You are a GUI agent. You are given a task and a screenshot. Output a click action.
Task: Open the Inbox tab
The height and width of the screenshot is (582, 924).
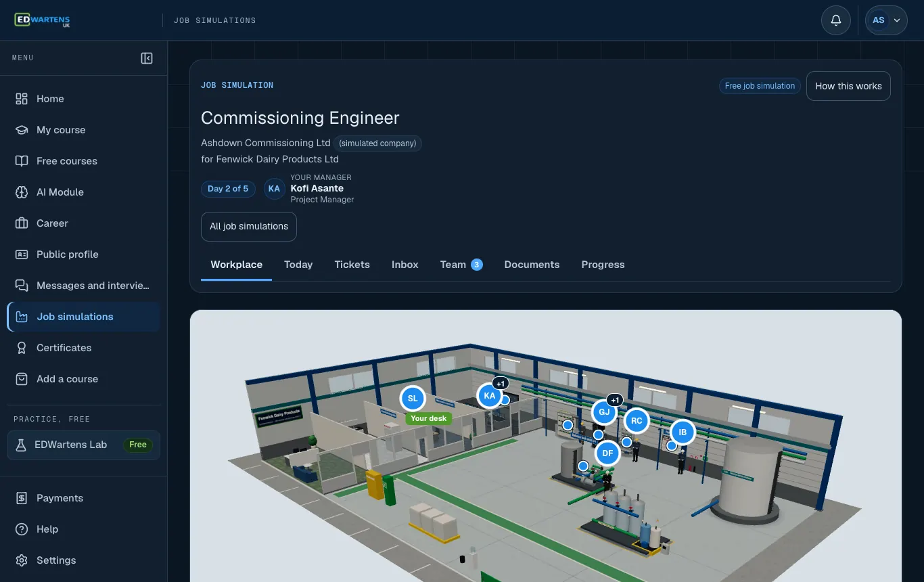coord(405,265)
